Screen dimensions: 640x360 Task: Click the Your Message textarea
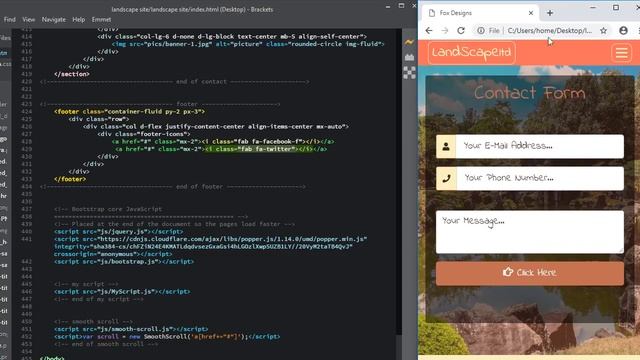tap(530, 232)
